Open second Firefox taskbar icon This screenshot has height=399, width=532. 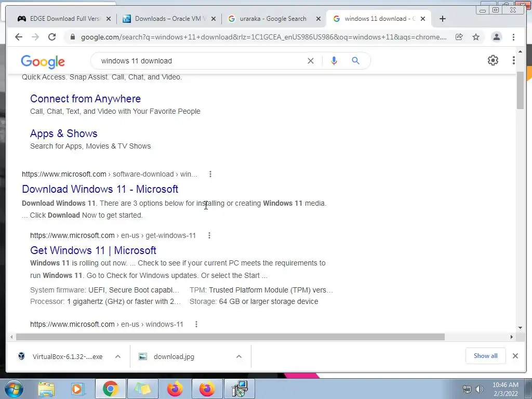pyautogui.click(x=207, y=389)
